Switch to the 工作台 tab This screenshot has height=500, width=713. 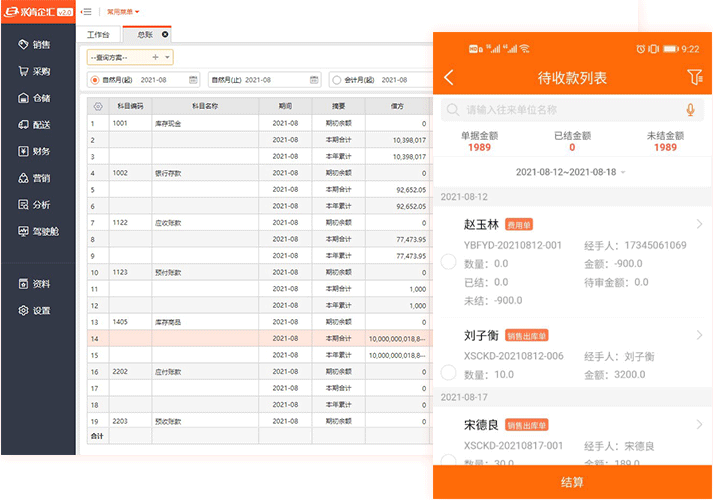(x=97, y=34)
